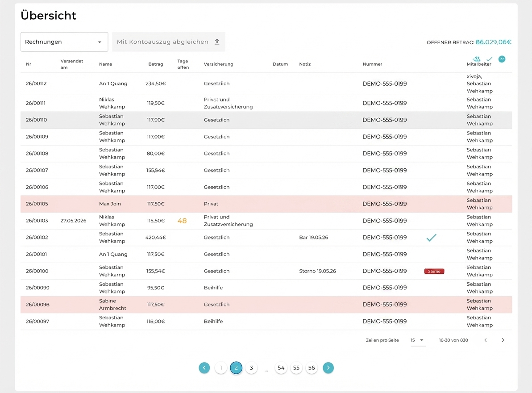Click the pagination ellipsis between 3 and 54

(266, 370)
